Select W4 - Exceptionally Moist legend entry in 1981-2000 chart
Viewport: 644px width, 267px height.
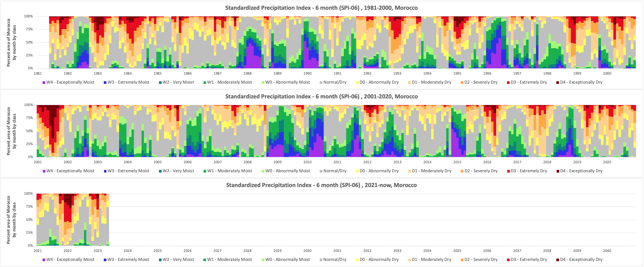pyautogui.click(x=68, y=82)
